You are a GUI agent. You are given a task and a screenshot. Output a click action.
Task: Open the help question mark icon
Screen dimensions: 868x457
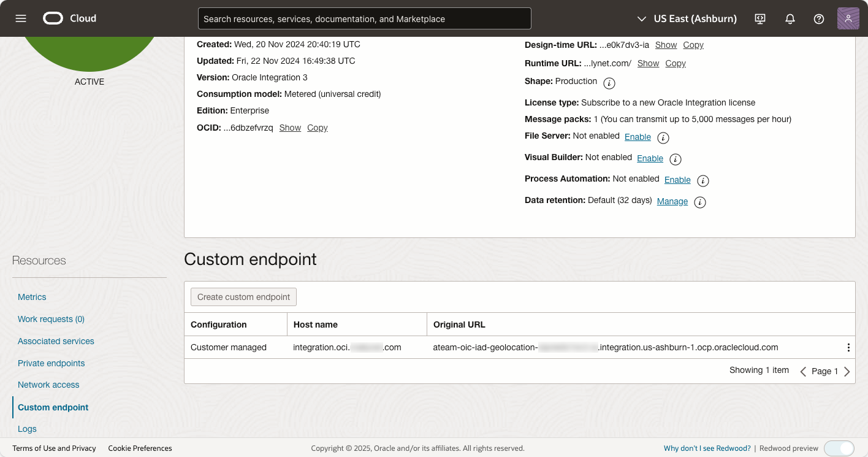pos(819,19)
